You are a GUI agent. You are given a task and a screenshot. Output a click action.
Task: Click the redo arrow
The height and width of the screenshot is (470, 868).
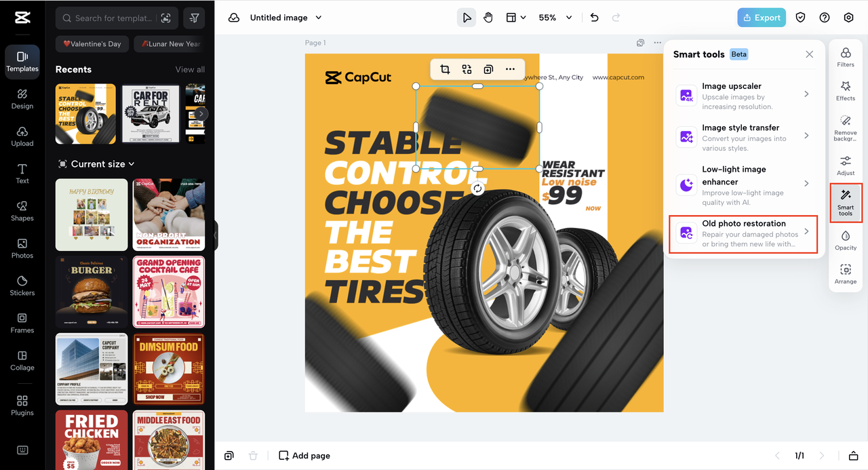point(616,18)
